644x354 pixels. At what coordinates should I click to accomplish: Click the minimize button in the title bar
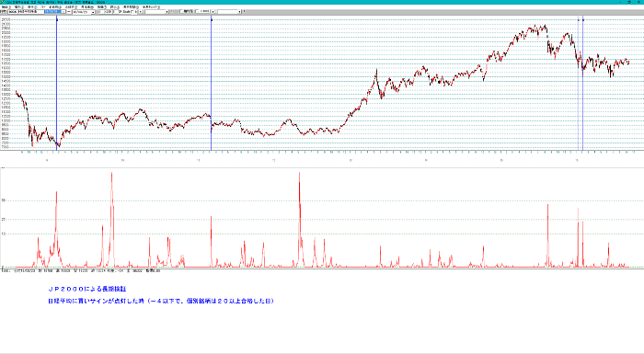(620, 2)
